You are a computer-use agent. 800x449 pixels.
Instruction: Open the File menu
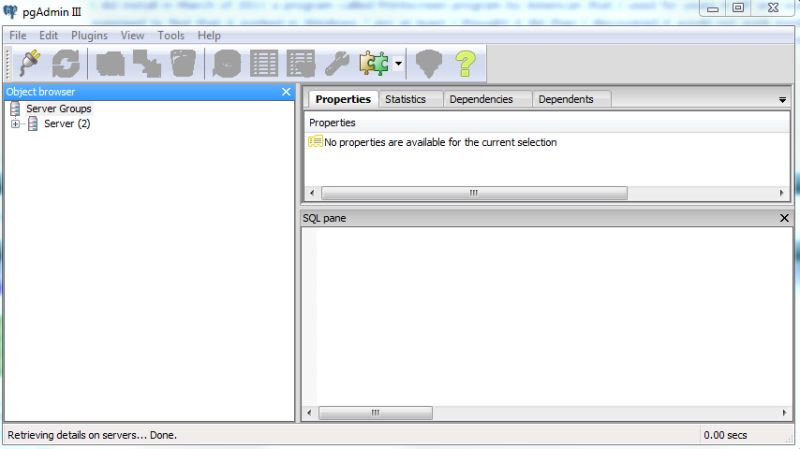(x=17, y=35)
